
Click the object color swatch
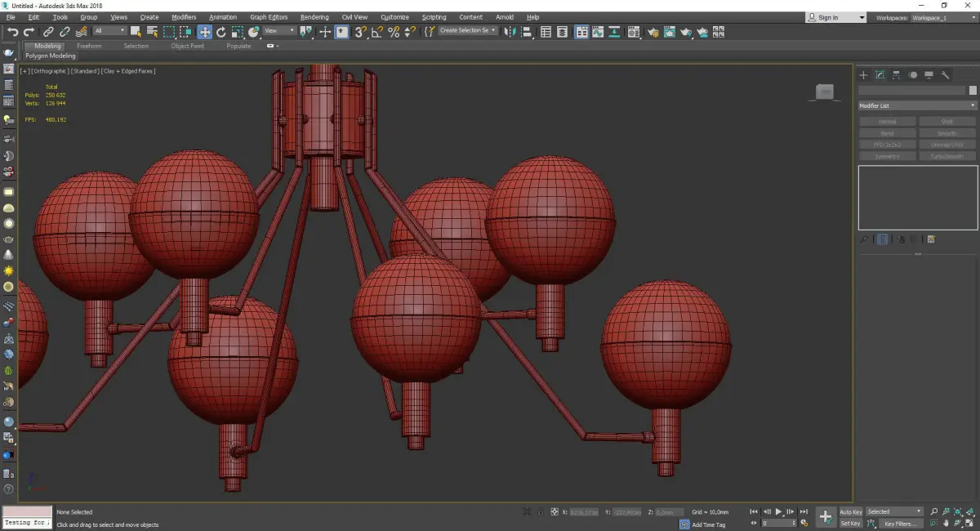click(972, 91)
